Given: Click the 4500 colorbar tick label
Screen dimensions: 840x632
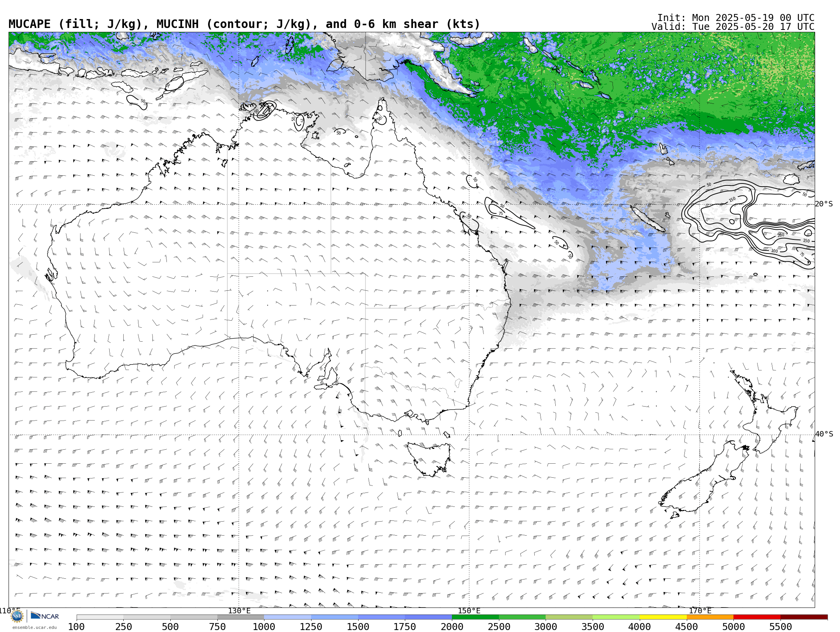Looking at the screenshot, I should point(686,627).
